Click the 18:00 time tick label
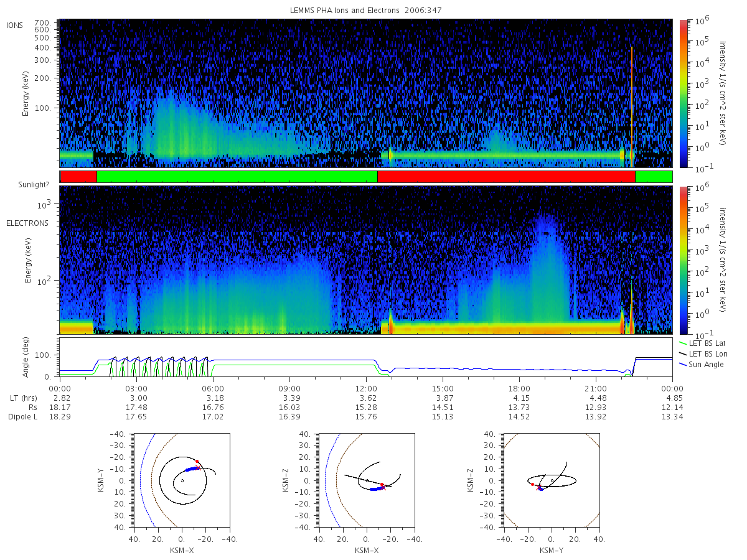The height and width of the screenshot is (560, 747). click(x=519, y=388)
